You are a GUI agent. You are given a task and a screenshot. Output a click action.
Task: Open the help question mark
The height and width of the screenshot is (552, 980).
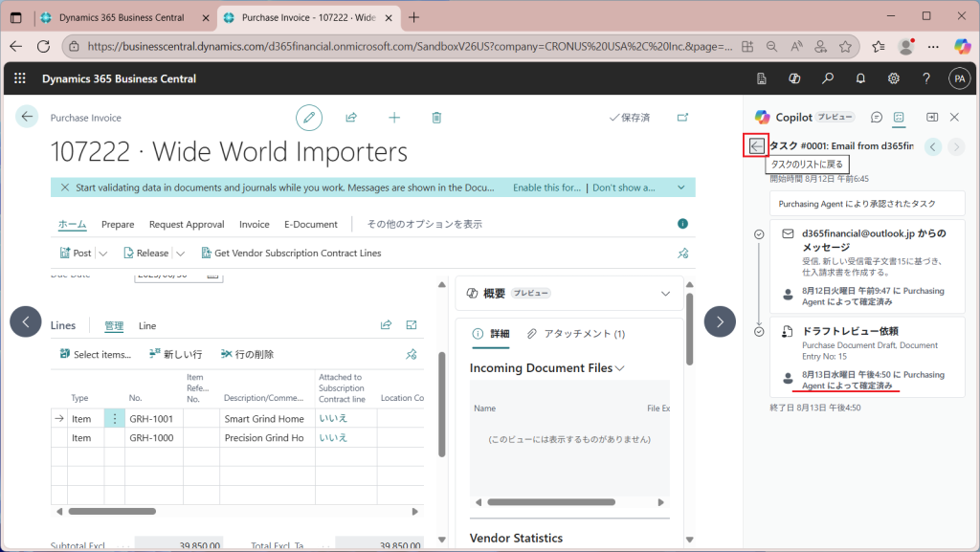[926, 78]
